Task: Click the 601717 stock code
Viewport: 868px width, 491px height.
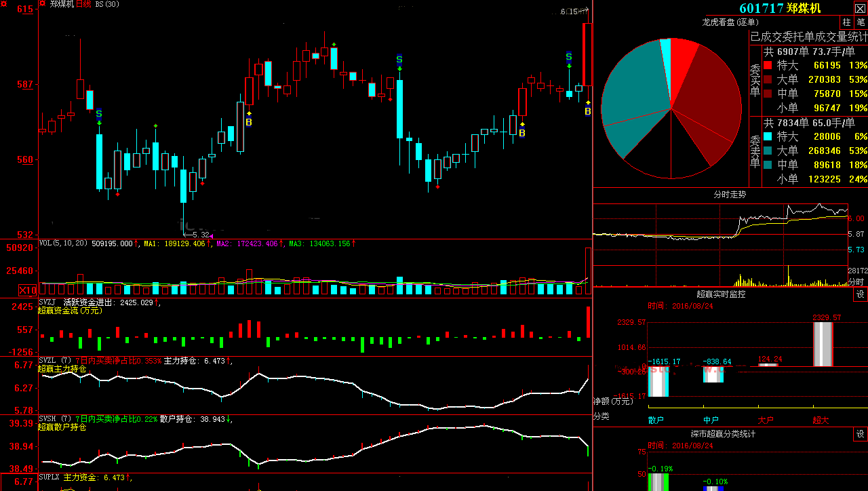Action: pos(762,8)
